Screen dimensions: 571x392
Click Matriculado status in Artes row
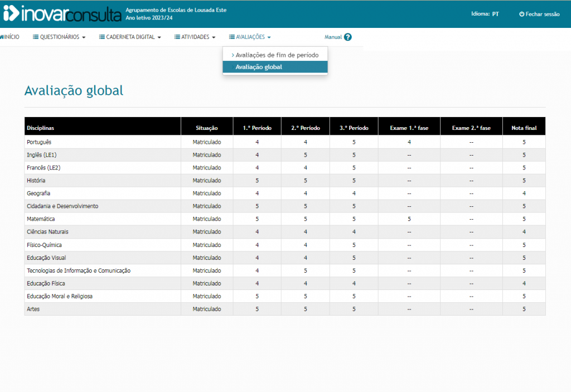(x=207, y=309)
